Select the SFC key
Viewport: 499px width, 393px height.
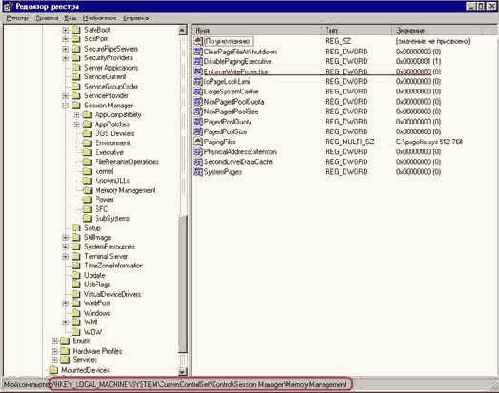click(101, 209)
